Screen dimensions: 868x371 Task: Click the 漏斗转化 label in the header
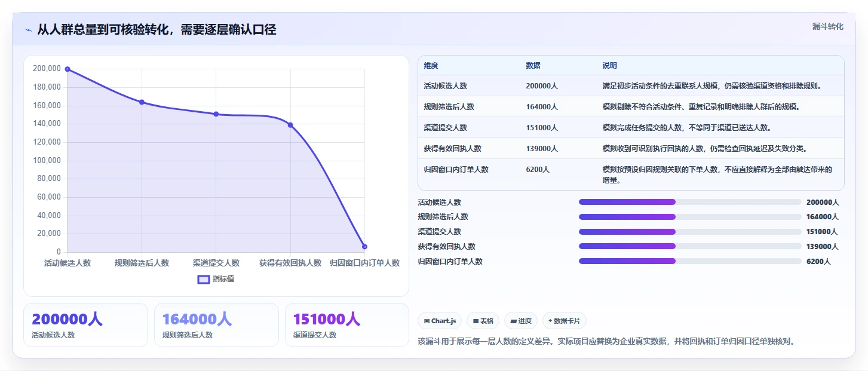(828, 26)
